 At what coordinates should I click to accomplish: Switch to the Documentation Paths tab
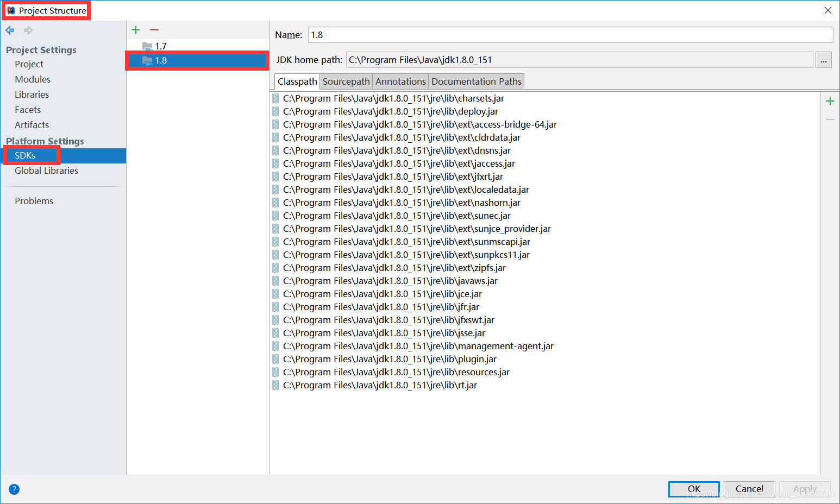(477, 81)
